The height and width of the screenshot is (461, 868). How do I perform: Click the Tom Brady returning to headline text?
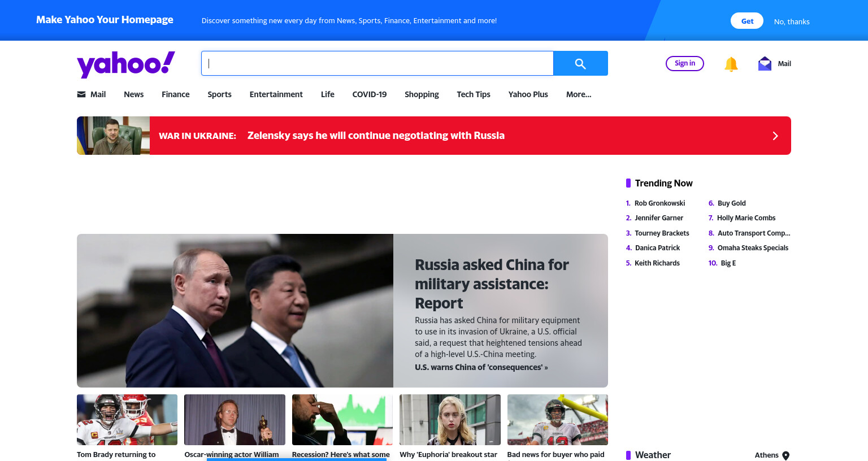pyautogui.click(x=116, y=455)
